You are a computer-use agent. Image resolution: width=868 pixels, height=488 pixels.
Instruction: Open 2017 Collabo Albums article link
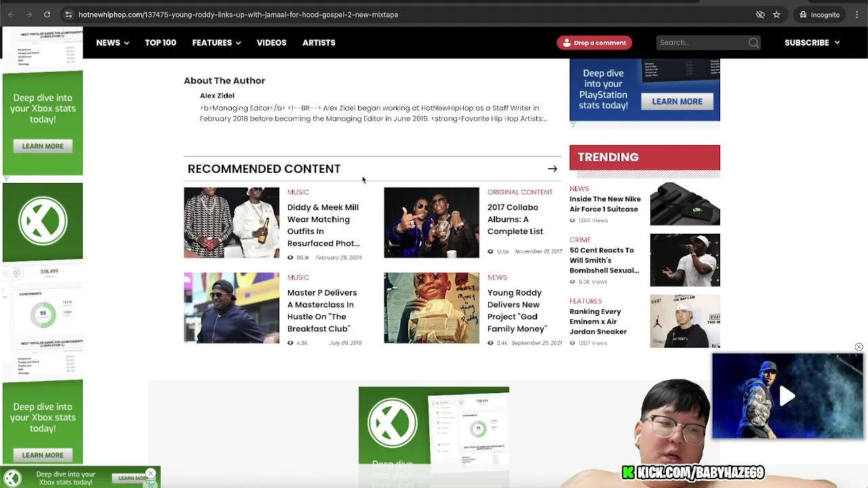[515, 219]
